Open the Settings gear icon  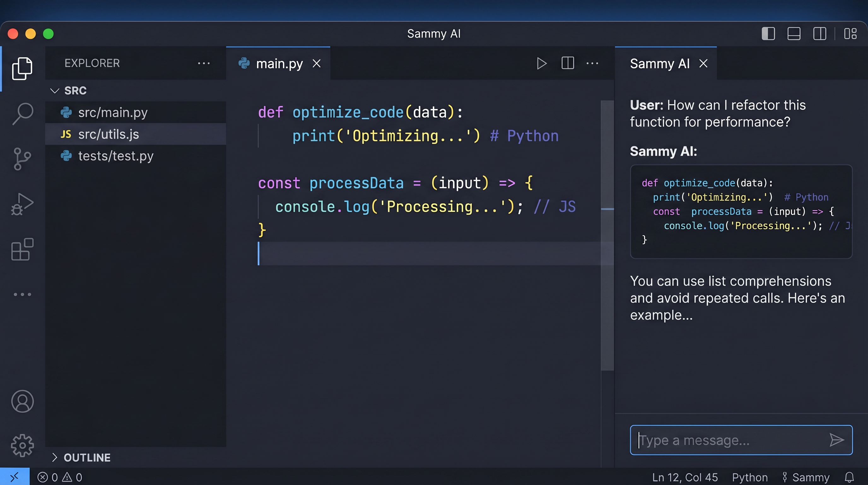click(x=22, y=445)
